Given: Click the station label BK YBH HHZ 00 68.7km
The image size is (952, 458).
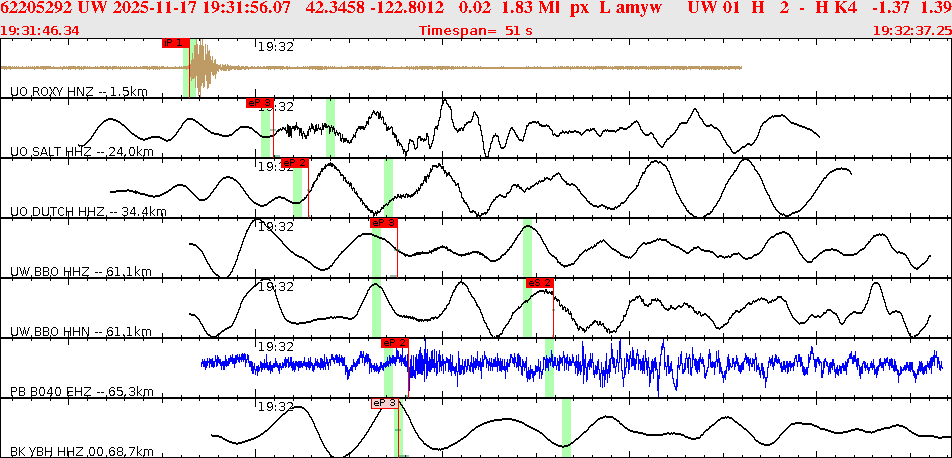Looking at the screenshot, I should pyautogui.click(x=81, y=451).
